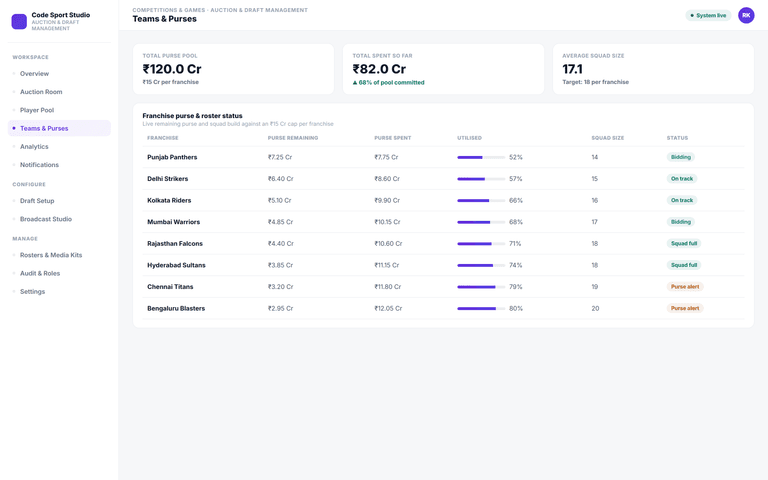The height and width of the screenshot is (480, 768).
Task: Click Bengaluru Blasters spent ₹12.05 Cr
Action: [x=388, y=309]
